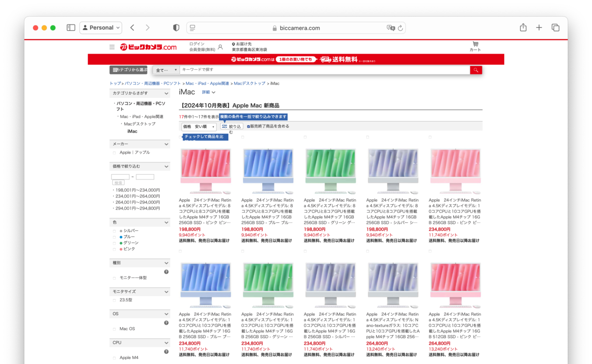The height and width of the screenshot is (364, 592).
Task: Click the maximum price input box
Action: [x=145, y=177]
